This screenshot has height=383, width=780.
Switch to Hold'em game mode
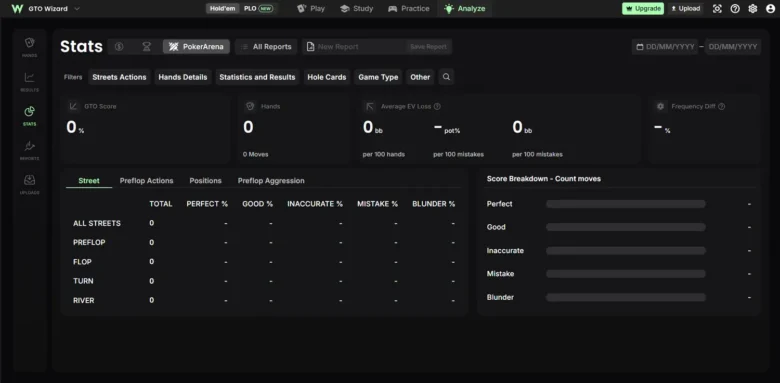point(222,8)
